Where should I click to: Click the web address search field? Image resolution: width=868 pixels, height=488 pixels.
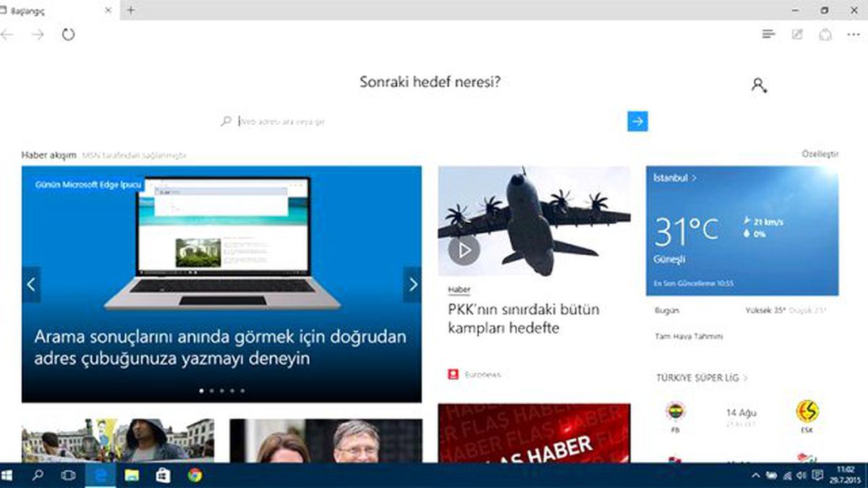[431, 121]
